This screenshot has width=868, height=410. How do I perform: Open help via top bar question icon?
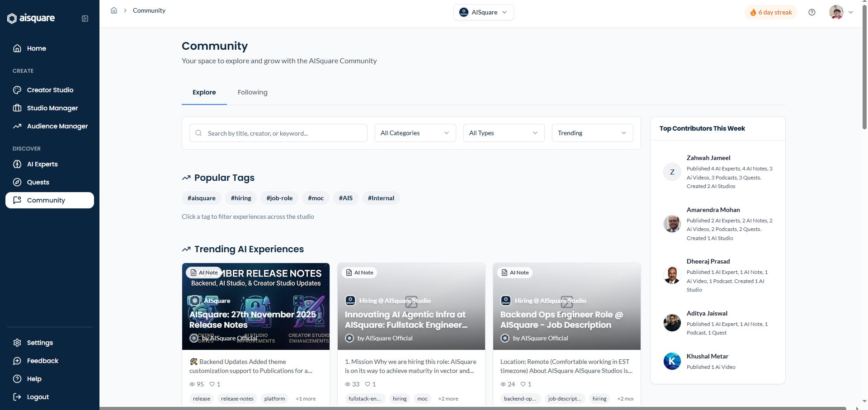(812, 12)
